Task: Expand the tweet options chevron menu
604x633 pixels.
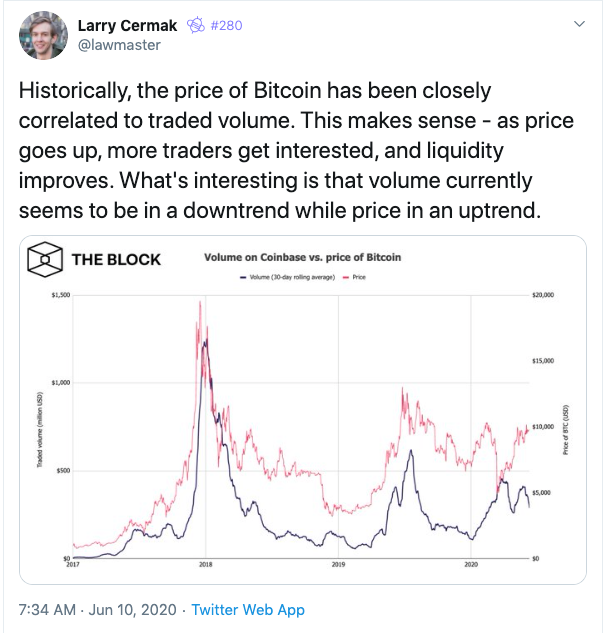Action: 579,24
